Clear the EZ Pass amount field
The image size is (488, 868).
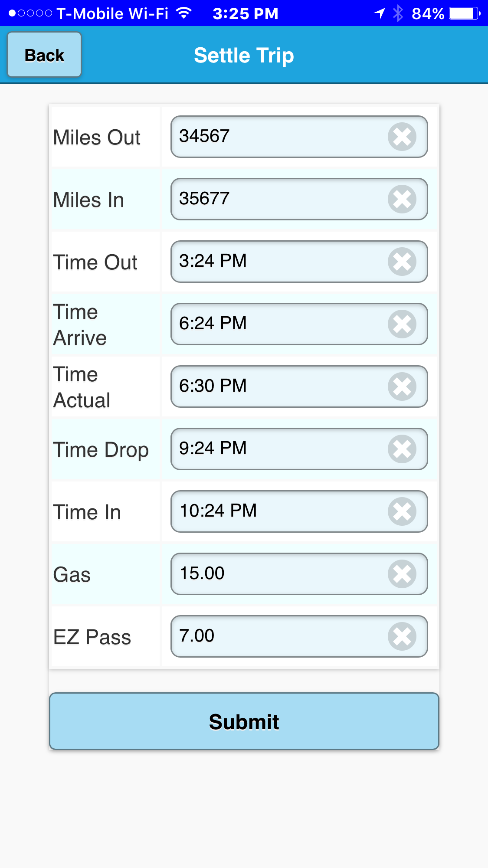(402, 636)
